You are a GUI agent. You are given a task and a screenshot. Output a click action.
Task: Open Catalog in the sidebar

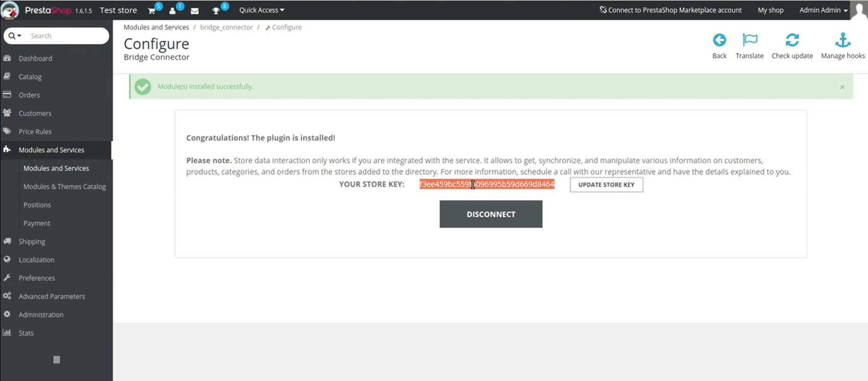tap(30, 77)
